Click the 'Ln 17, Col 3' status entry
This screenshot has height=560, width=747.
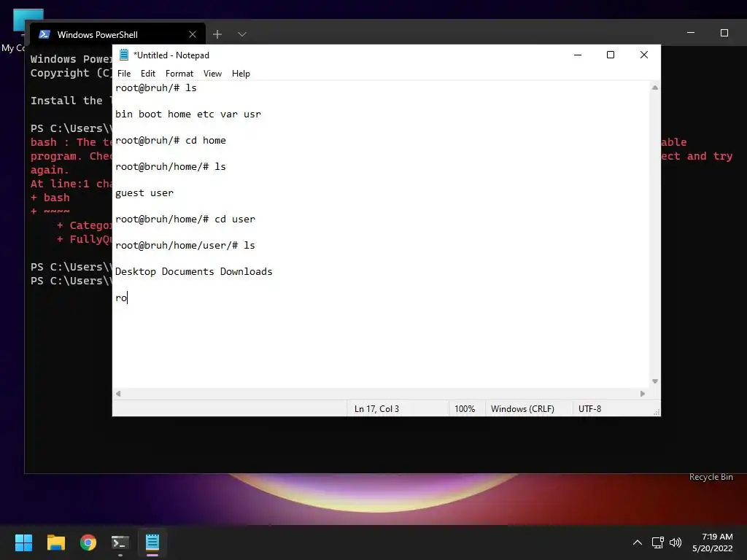coord(377,408)
